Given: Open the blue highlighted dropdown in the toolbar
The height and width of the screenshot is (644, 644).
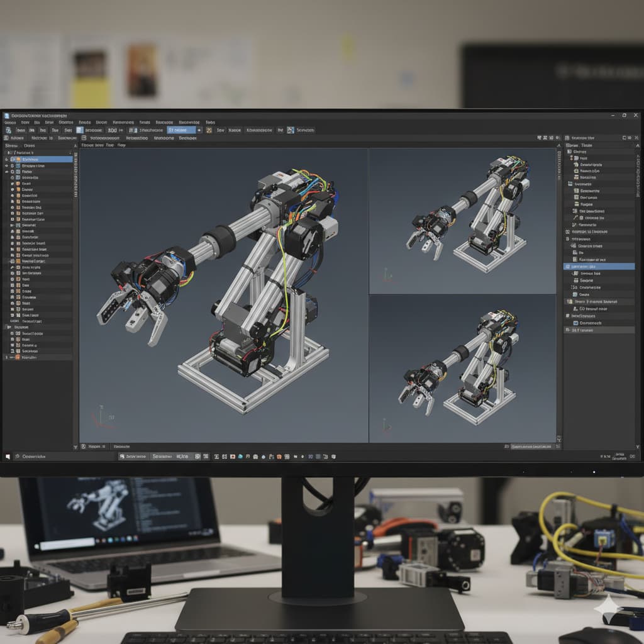Looking at the screenshot, I should [181, 130].
